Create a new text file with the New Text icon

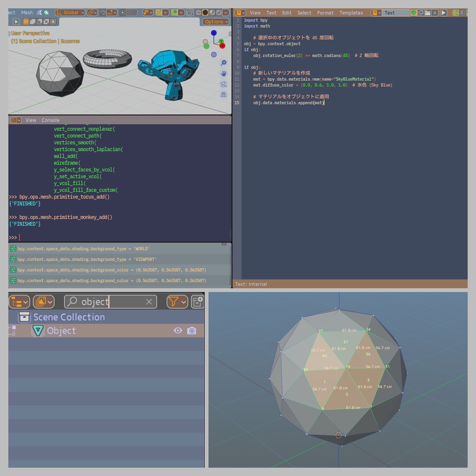pyautogui.click(x=421, y=13)
